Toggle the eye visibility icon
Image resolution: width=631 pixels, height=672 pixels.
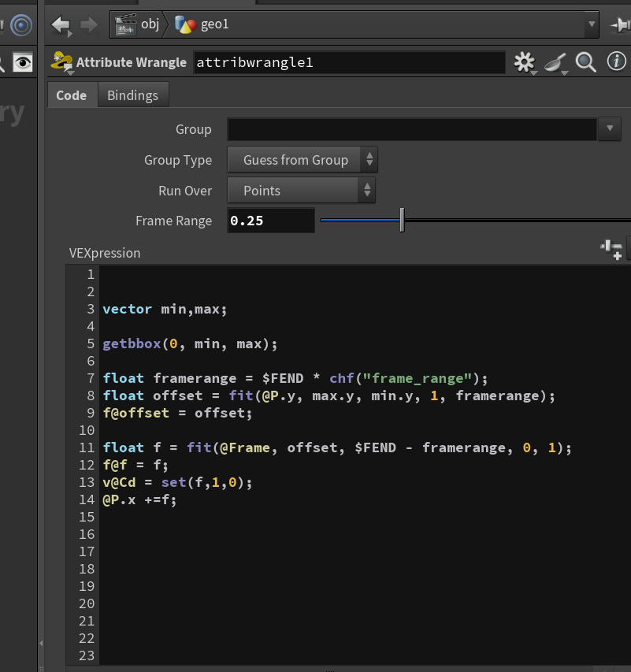click(x=22, y=63)
